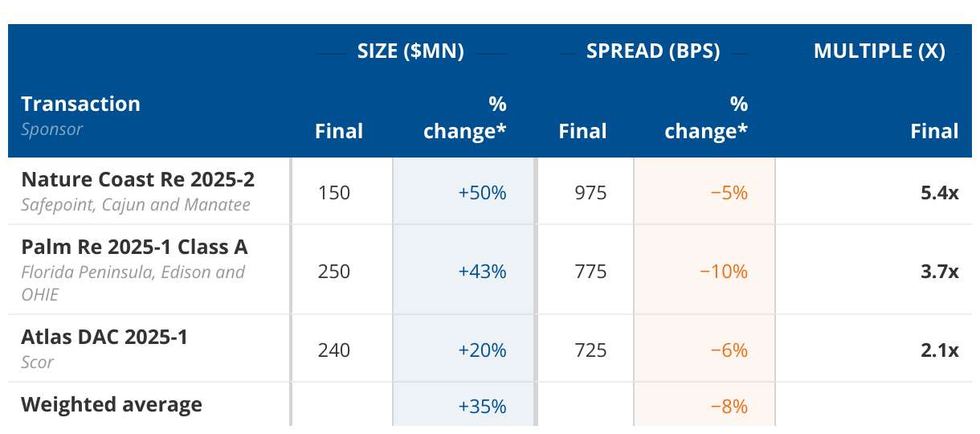Click the Transaction column header
This screenshot has height=434, width=980.
click(80, 104)
